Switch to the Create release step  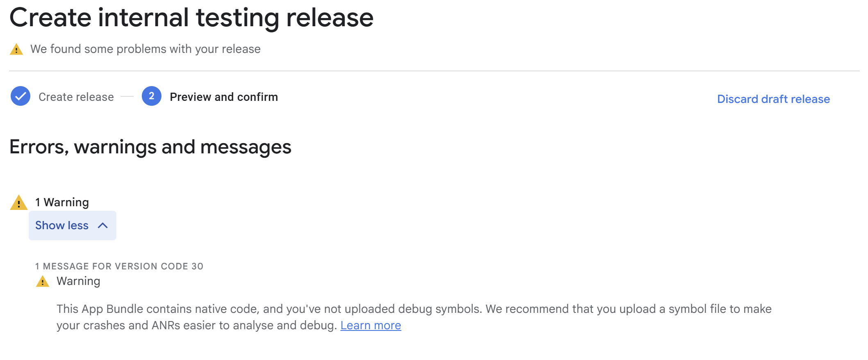click(x=75, y=97)
